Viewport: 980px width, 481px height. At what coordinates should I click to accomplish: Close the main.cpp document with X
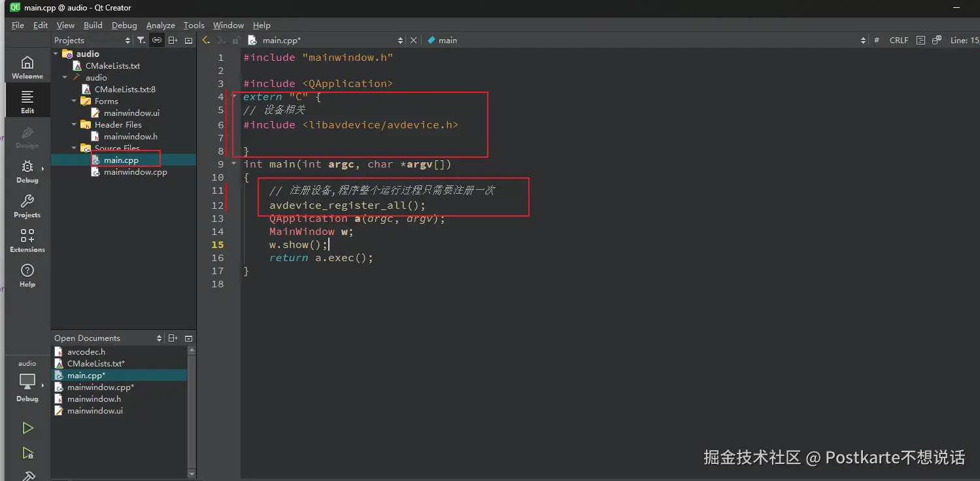413,41
